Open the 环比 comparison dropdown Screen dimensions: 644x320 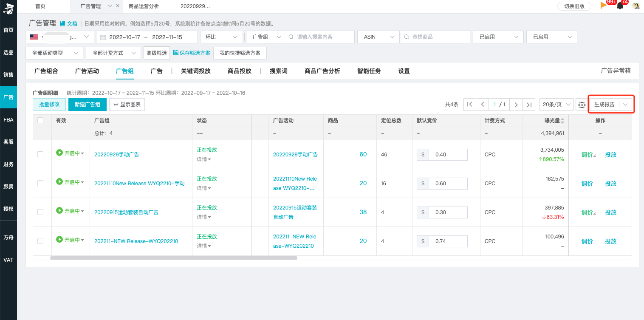click(x=221, y=37)
